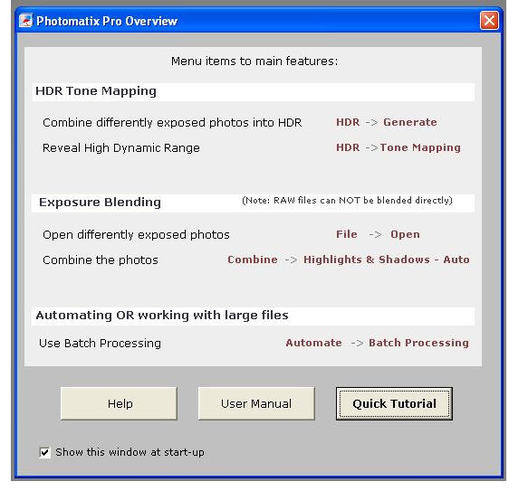Click the RAW files can NOT be blended note
This screenshot has width=528, height=491.
tap(347, 200)
